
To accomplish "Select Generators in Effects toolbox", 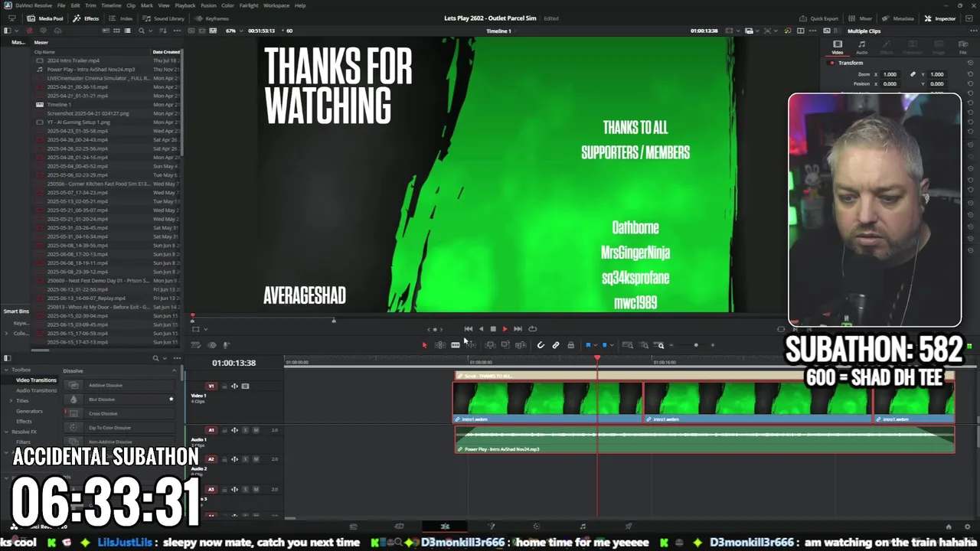I will 29,411.
